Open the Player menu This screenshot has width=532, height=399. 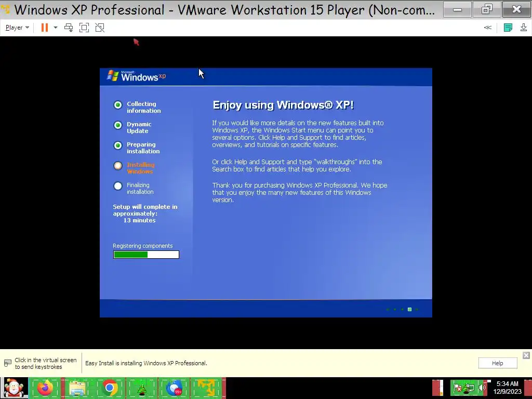click(17, 28)
